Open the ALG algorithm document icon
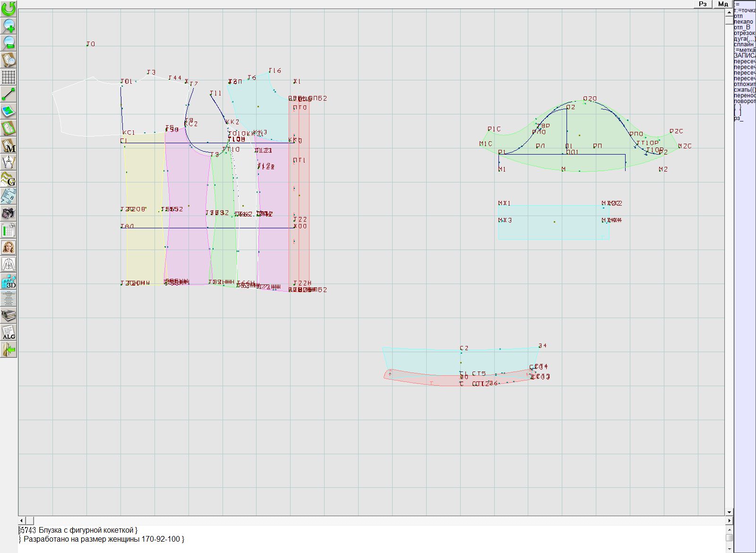 [9, 332]
